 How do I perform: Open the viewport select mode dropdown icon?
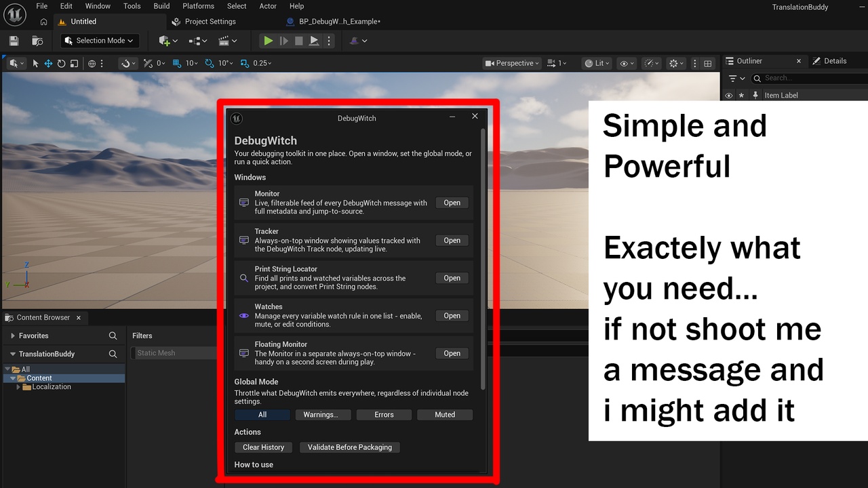pyautogui.click(x=17, y=63)
